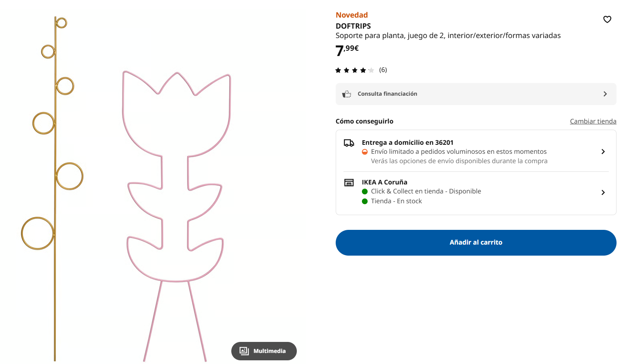This screenshot has height=364, width=628.
Task: Click the Multimedia button label
Action: (x=269, y=351)
